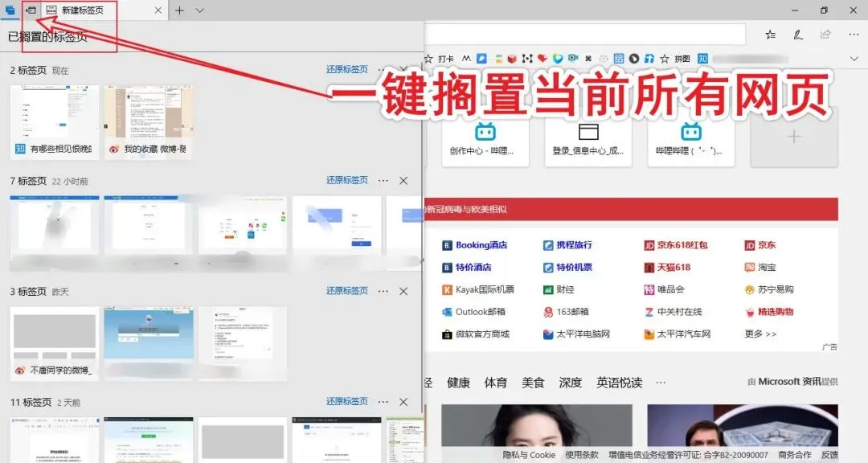The width and height of the screenshot is (868, 463).
Task: Switch to the 美食 news tab
Action: pos(533,382)
